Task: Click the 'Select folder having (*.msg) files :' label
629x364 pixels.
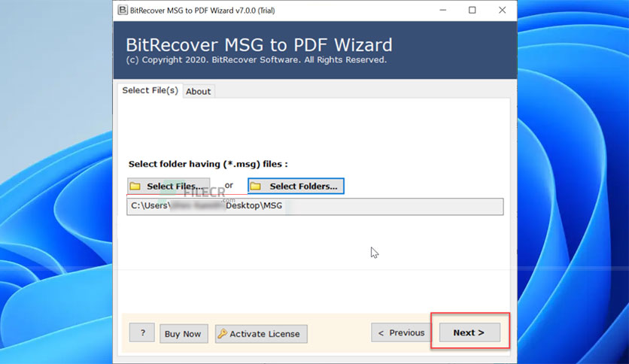Action: point(208,164)
